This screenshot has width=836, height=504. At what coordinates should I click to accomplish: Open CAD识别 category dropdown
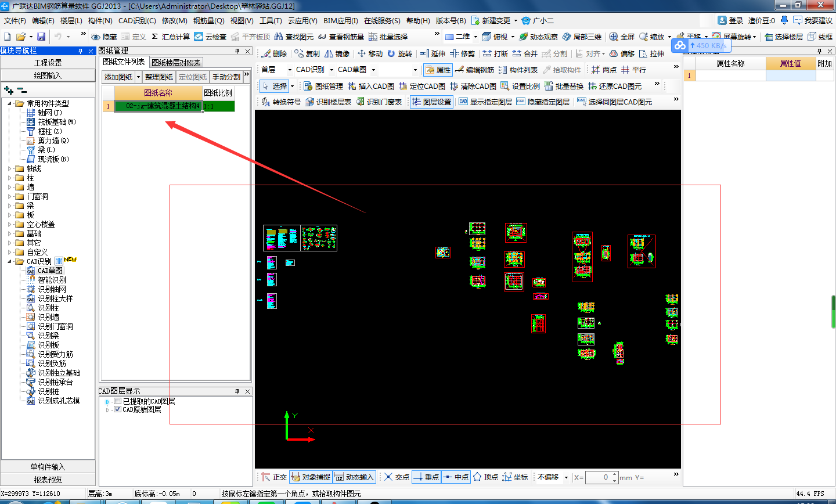pos(331,70)
